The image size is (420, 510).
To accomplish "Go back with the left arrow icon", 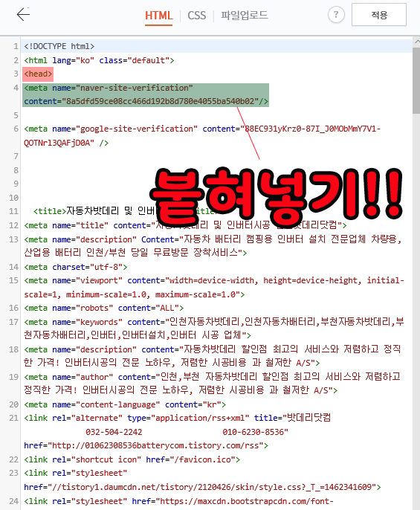I will click(23, 15).
